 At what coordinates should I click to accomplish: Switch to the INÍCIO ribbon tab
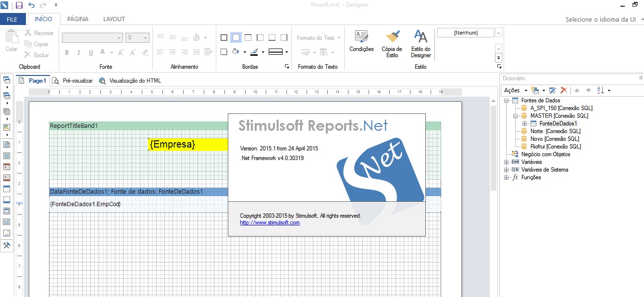point(44,19)
